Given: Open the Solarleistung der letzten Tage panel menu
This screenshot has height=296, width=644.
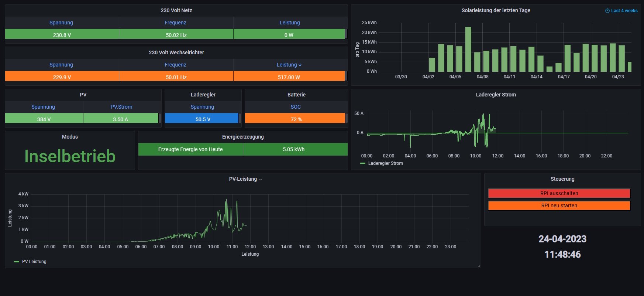Looking at the screenshot, I should pos(496,10).
